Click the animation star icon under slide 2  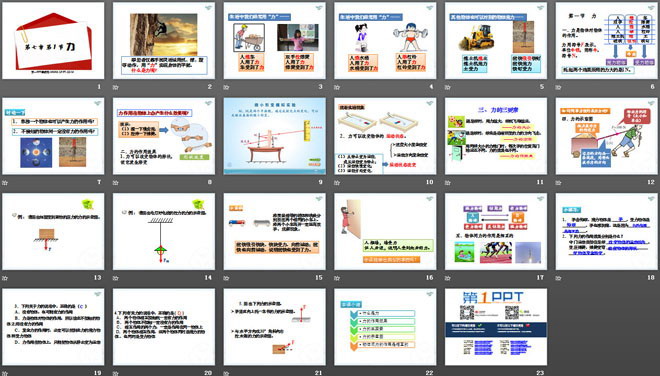click(116, 87)
